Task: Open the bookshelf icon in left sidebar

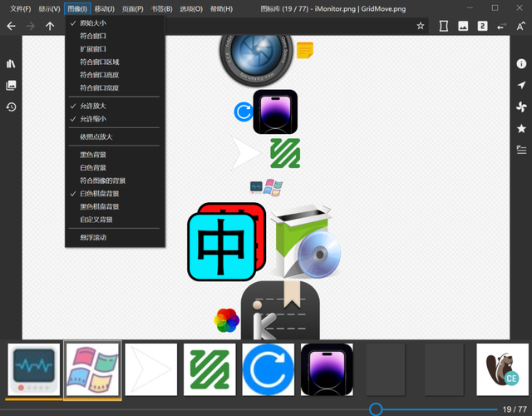Action: (x=11, y=63)
